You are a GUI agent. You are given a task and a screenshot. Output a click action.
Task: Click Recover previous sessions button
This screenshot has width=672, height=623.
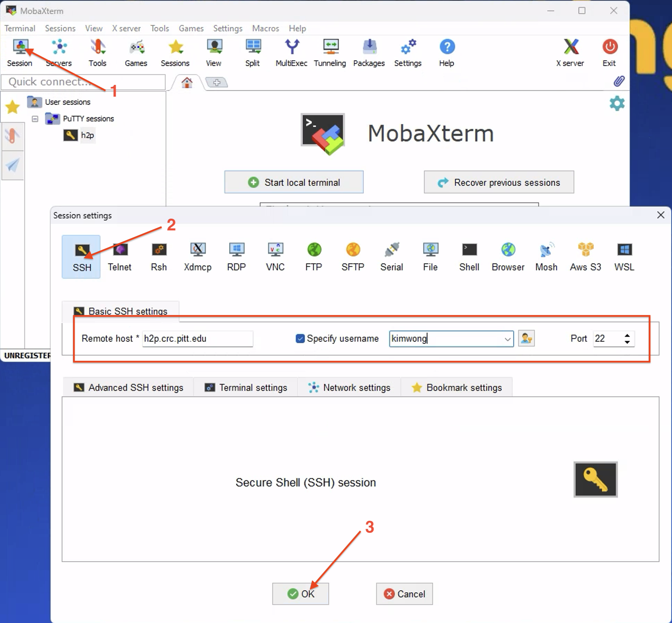499,182
